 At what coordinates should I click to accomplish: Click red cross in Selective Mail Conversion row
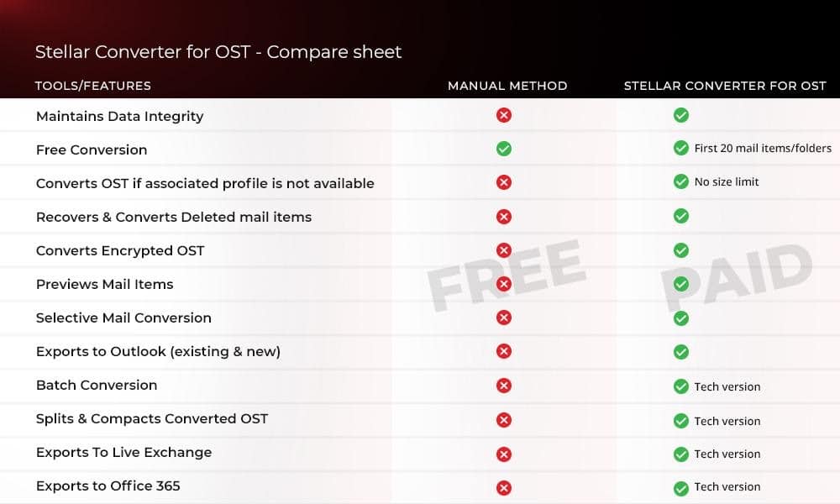[503, 318]
